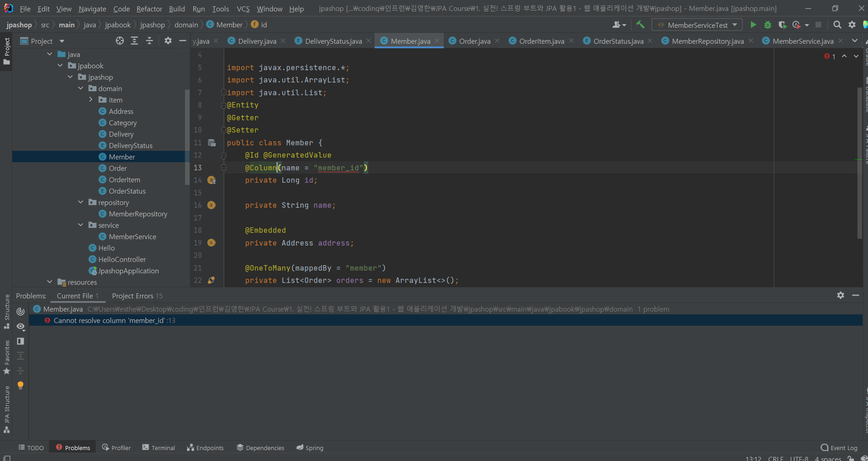The width and height of the screenshot is (868, 461).
Task: Open the Terminal tool window
Action: [x=159, y=448]
